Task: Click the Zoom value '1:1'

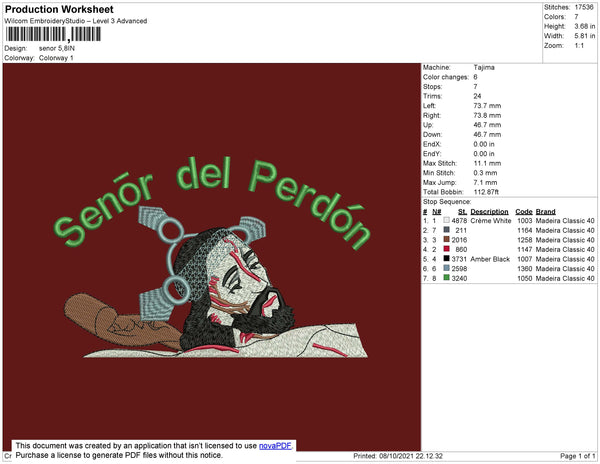Action: (x=579, y=46)
